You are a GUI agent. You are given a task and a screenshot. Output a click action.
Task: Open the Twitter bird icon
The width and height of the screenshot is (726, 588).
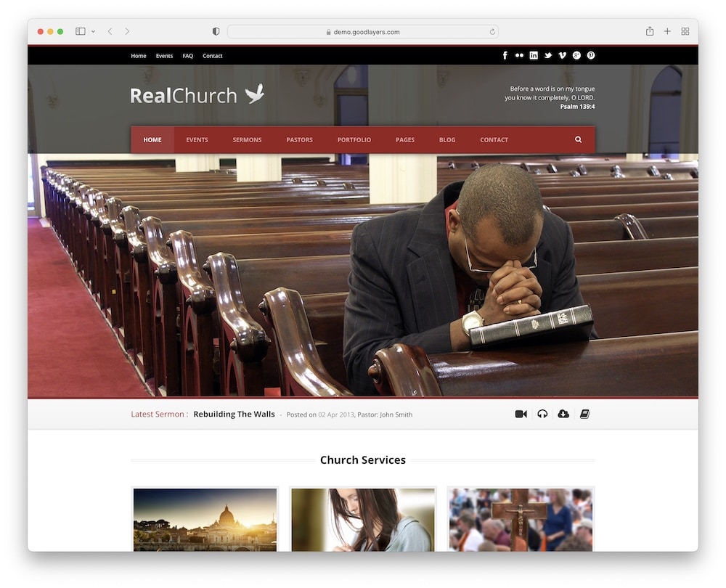coord(548,56)
